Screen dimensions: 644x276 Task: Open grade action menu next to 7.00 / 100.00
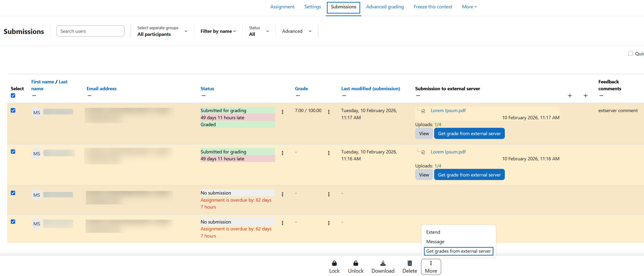tap(329, 112)
